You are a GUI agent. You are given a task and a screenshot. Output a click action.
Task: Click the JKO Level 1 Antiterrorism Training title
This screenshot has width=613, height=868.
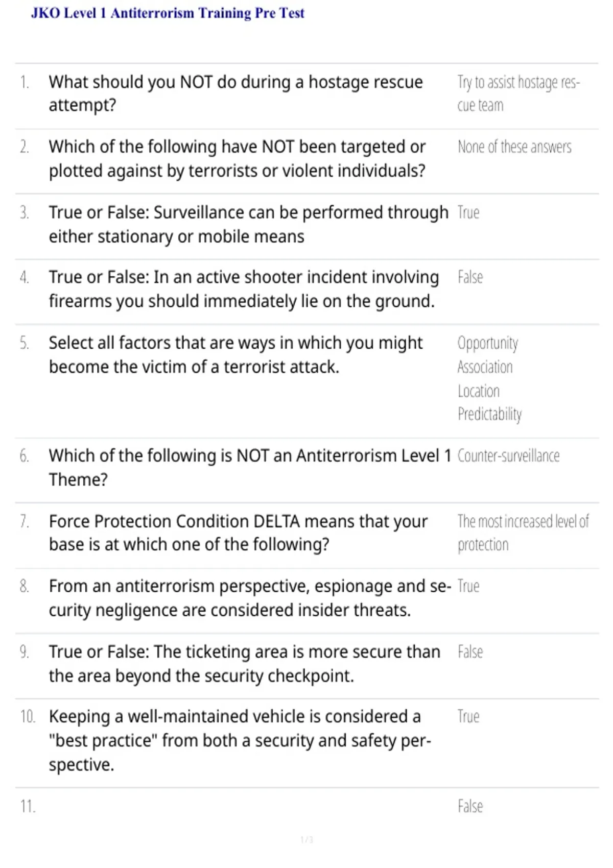[168, 13]
